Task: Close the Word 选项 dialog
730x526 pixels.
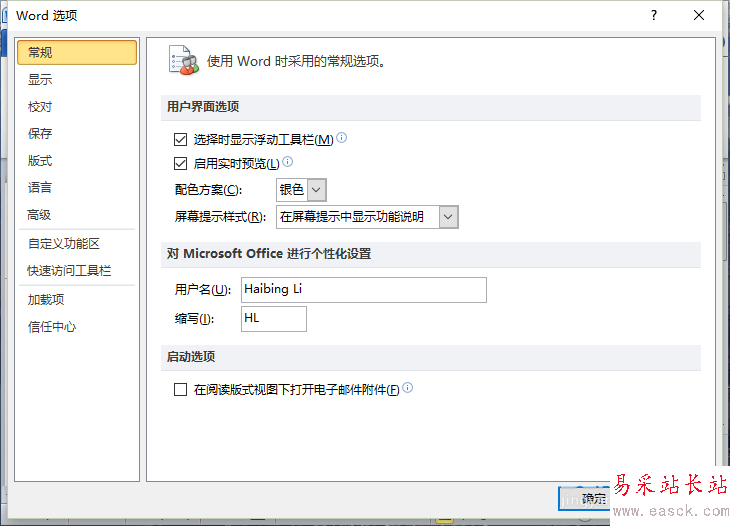Action: point(698,15)
